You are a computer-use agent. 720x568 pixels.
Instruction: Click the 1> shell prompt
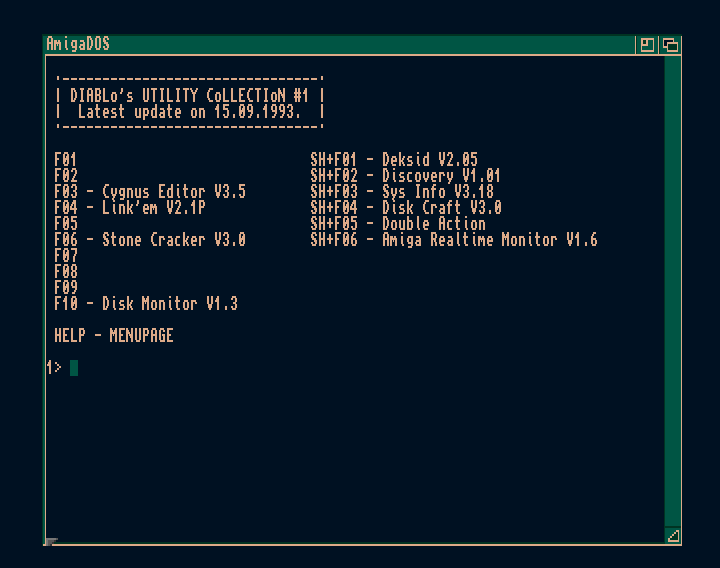[54, 367]
